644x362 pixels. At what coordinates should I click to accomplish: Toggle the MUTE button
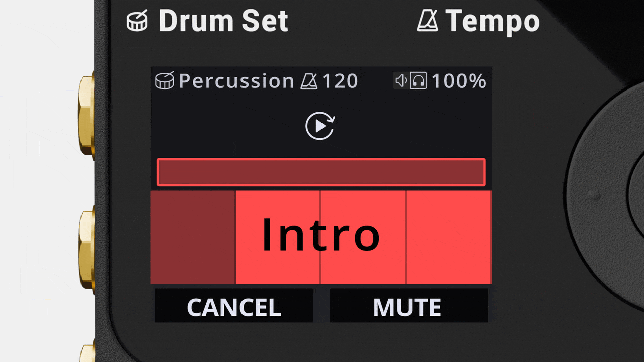pos(408,306)
